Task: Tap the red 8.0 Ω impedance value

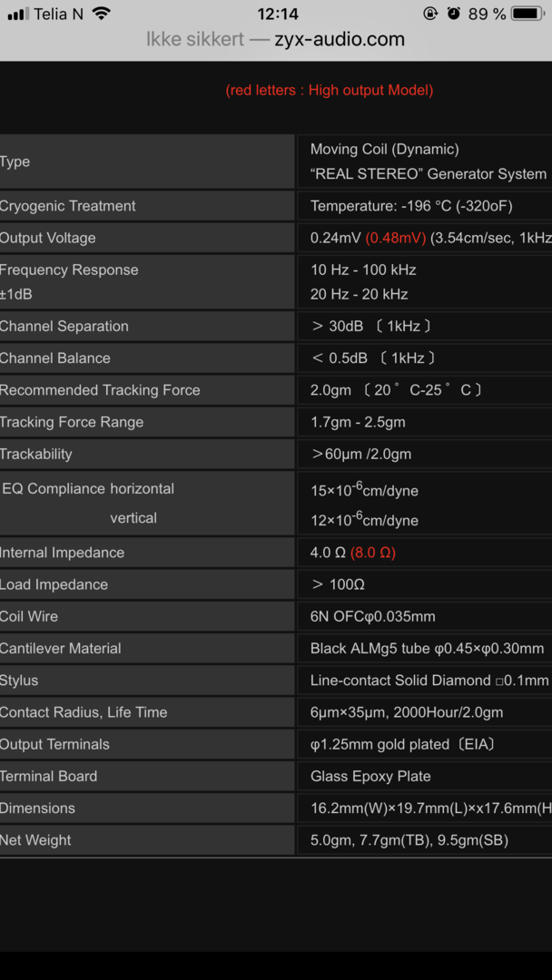Action: (x=373, y=553)
